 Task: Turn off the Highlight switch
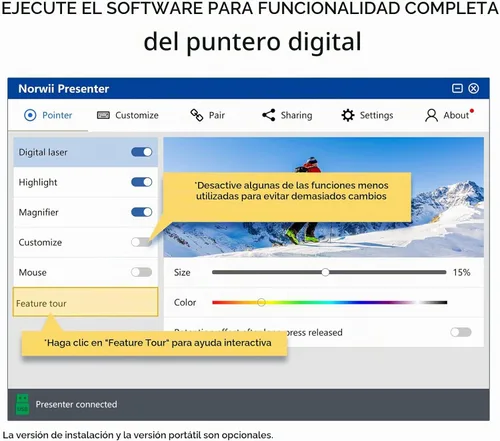tap(142, 182)
